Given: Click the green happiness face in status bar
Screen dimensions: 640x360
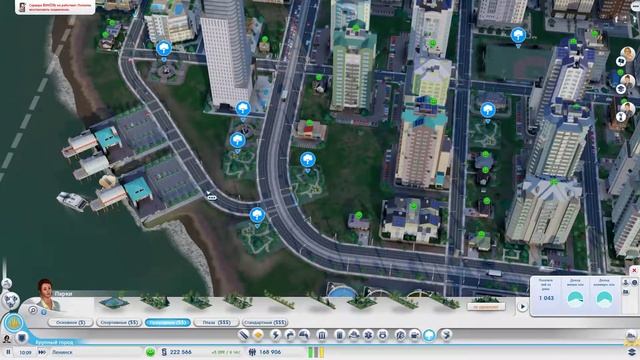Looking at the screenshot, I should (x=150, y=352).
